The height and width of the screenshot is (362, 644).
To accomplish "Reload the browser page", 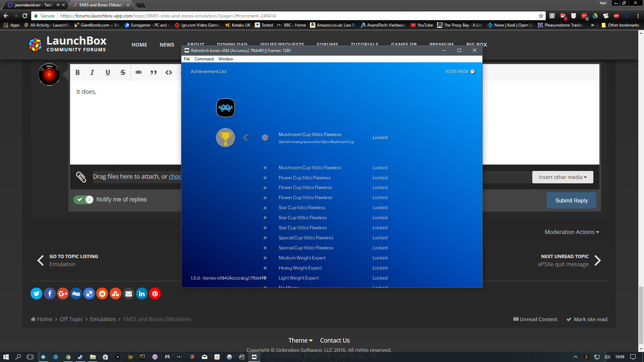I will point(25,16).
